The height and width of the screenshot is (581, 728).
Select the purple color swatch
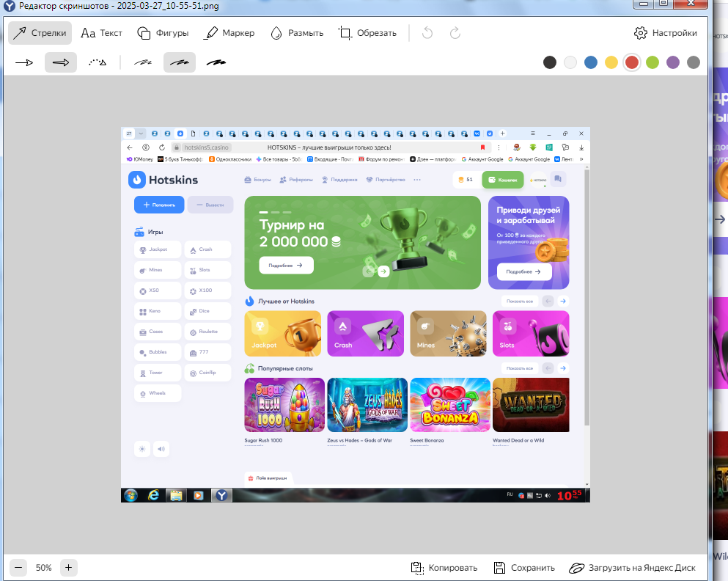click(x=673, y=62)
